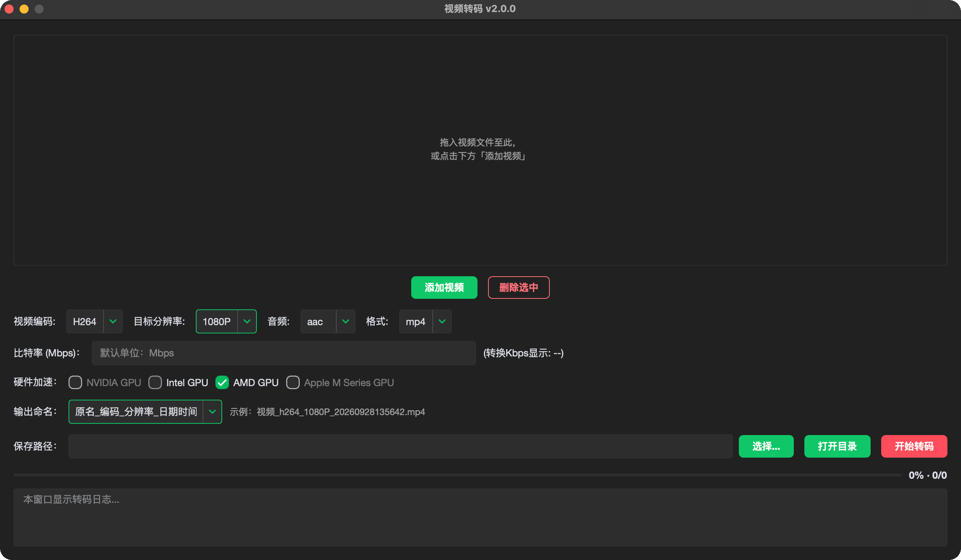Close the window with red button
Viewport: 961px width, 560px height.
pyautogui.click(x=9, y=9)
